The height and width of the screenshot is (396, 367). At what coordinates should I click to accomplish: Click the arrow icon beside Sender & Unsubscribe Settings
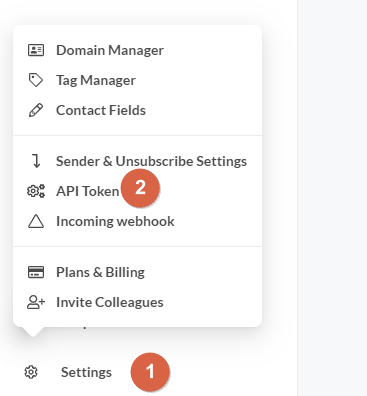36,161
